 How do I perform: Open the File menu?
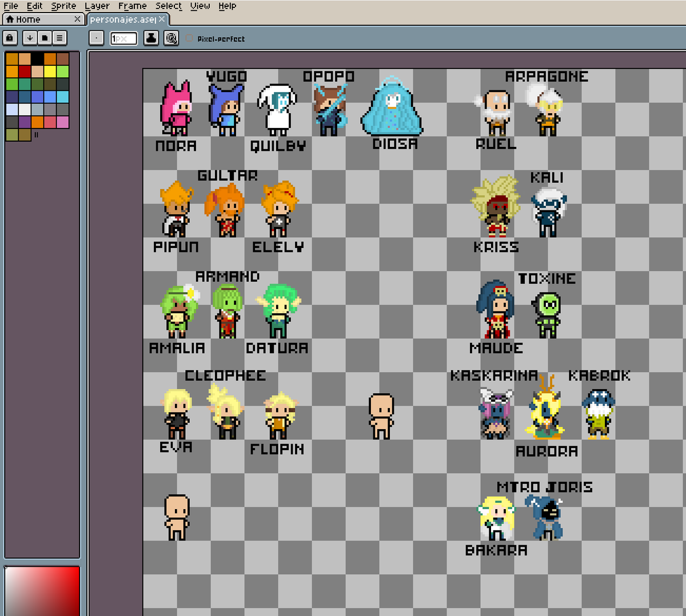11,6
